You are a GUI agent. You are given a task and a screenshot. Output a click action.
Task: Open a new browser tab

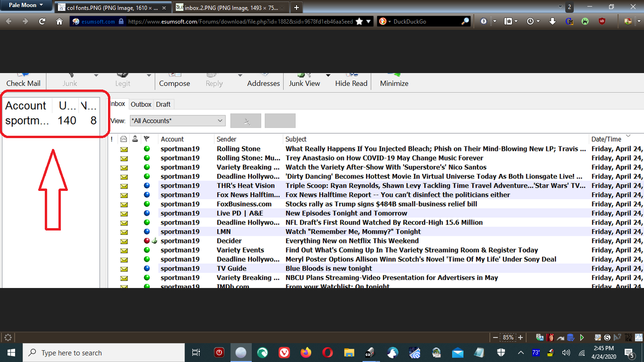(296, 8)
